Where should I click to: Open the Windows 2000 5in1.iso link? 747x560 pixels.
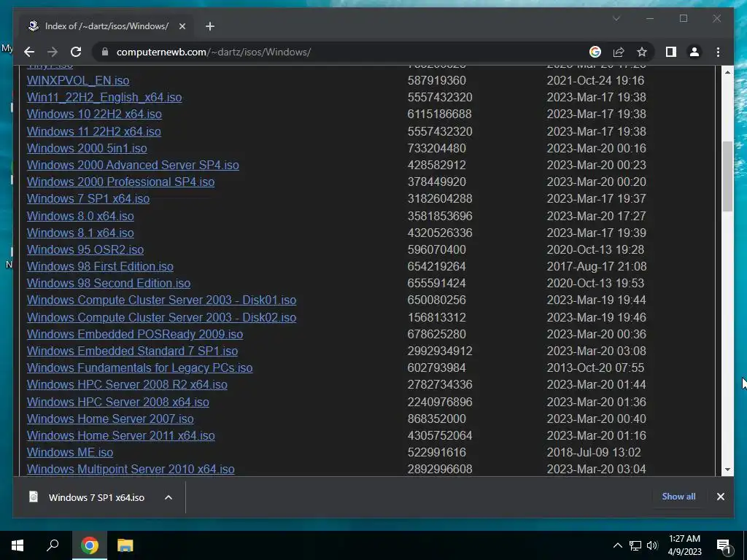[x=87, y=148]
